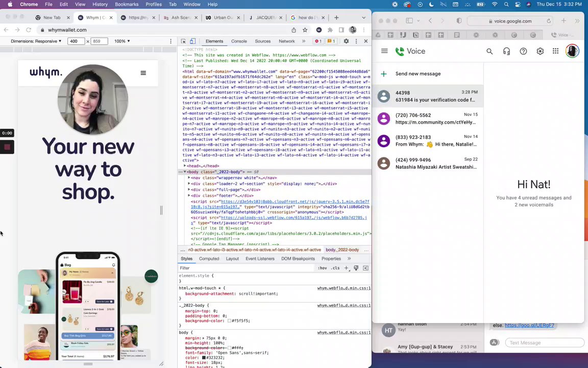Viewport: 588px width, 368px height.
Task: Open the Event Listeners tab
Action: click(260, 259)
